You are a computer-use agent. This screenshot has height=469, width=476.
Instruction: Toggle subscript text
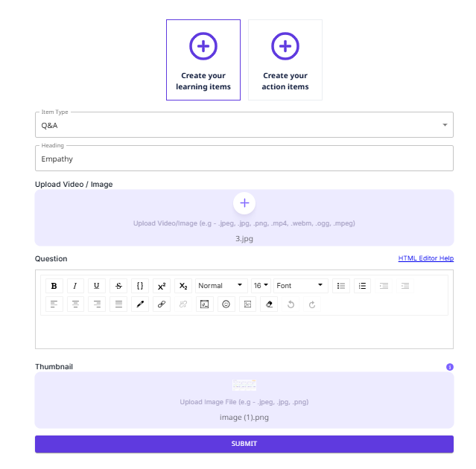(183, 286)
